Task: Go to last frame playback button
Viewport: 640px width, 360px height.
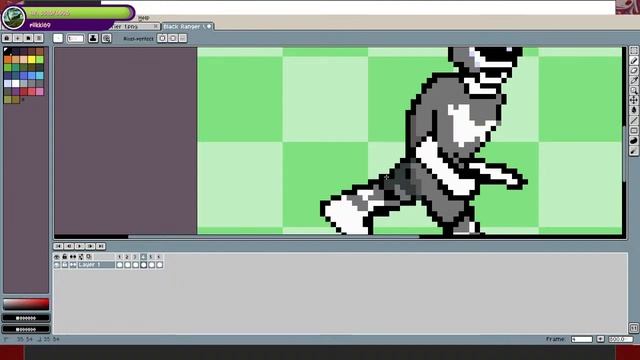Action: pos(100,246)
